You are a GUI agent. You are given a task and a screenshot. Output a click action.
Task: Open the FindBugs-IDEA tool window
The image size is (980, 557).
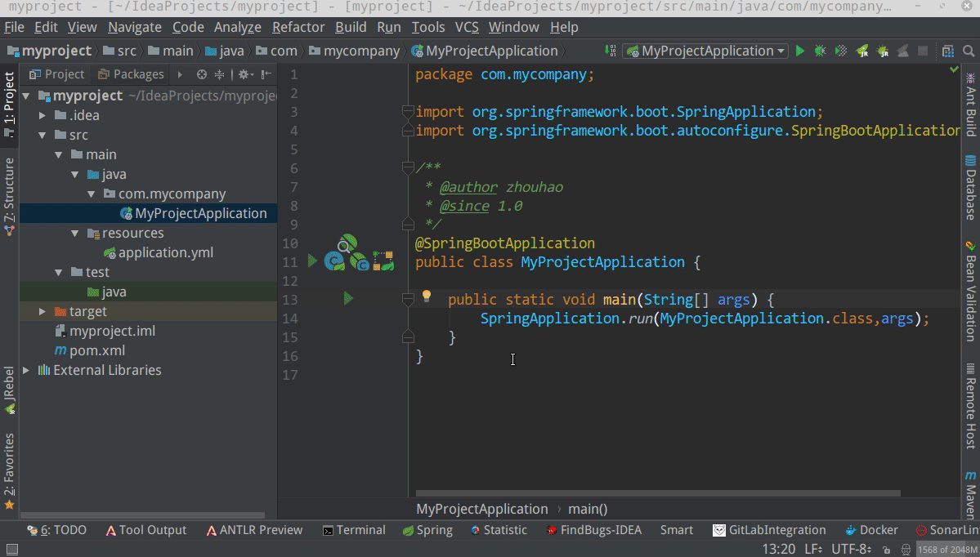(x=593, y=530)
